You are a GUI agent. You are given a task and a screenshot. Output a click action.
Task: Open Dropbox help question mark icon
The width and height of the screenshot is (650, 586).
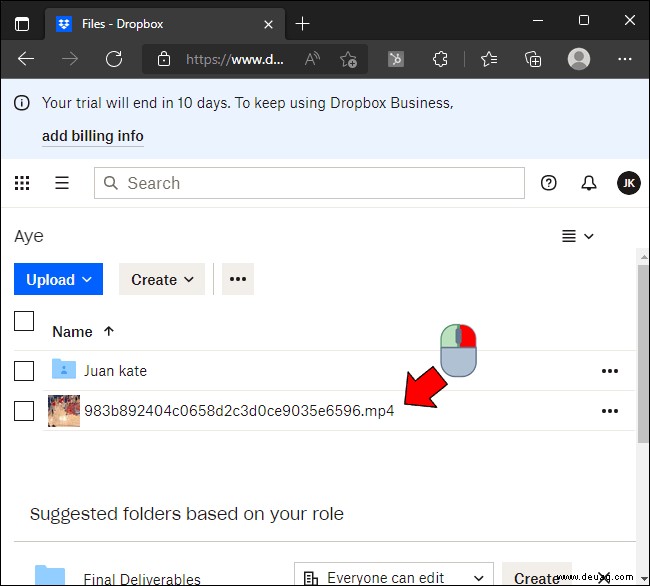click(x=548, y=183)
